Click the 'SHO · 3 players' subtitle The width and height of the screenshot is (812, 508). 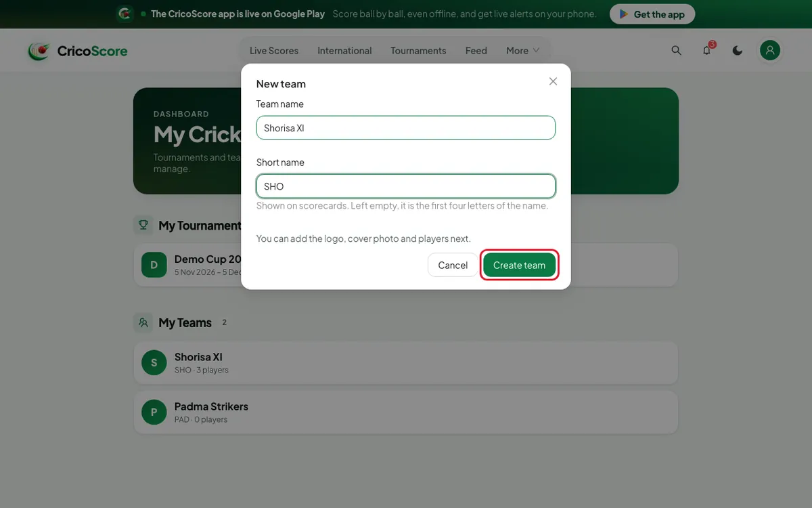coord(202,370)
